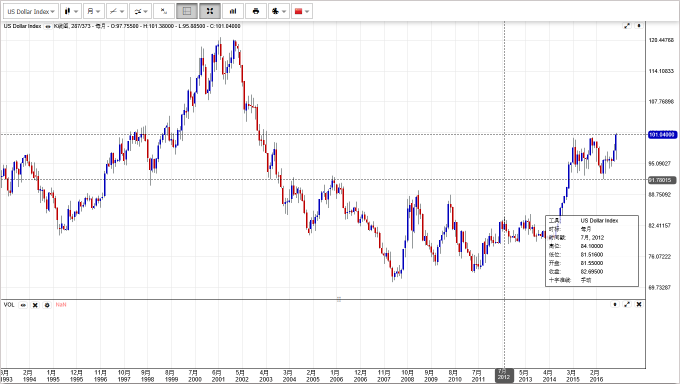Close the VOL panel

click(639, 305)
